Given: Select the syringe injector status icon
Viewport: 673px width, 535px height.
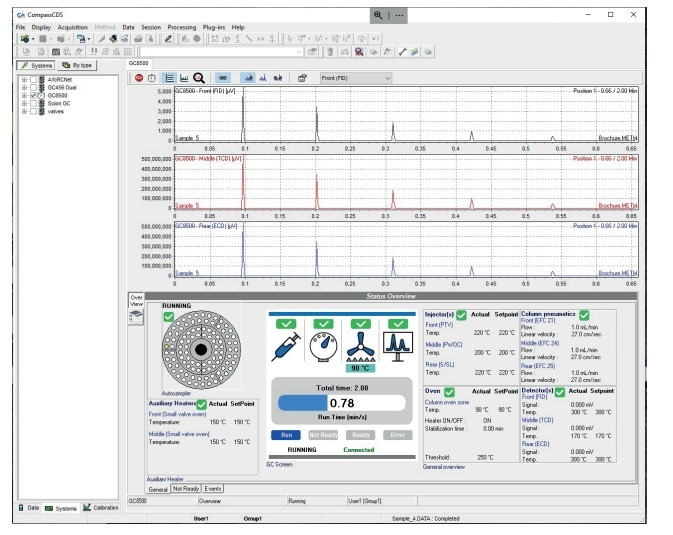Looking at the screenshot, I should 286,346.
